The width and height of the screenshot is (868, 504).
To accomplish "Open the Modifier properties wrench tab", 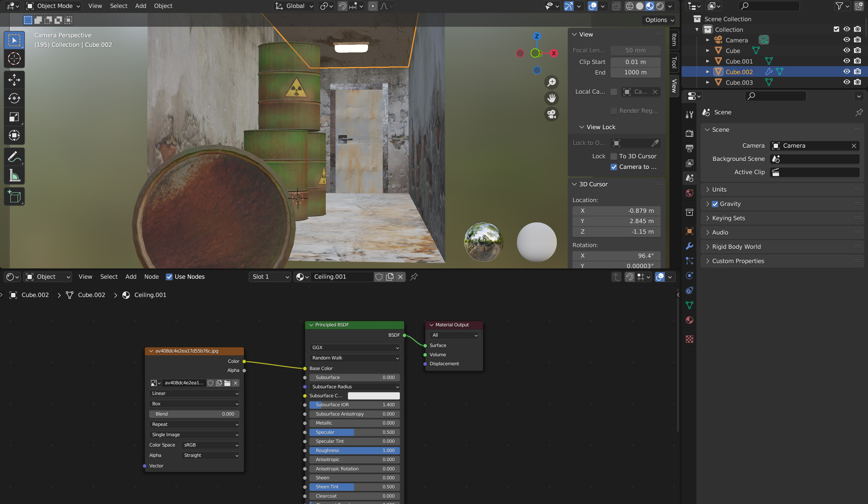I will point(689,246).
